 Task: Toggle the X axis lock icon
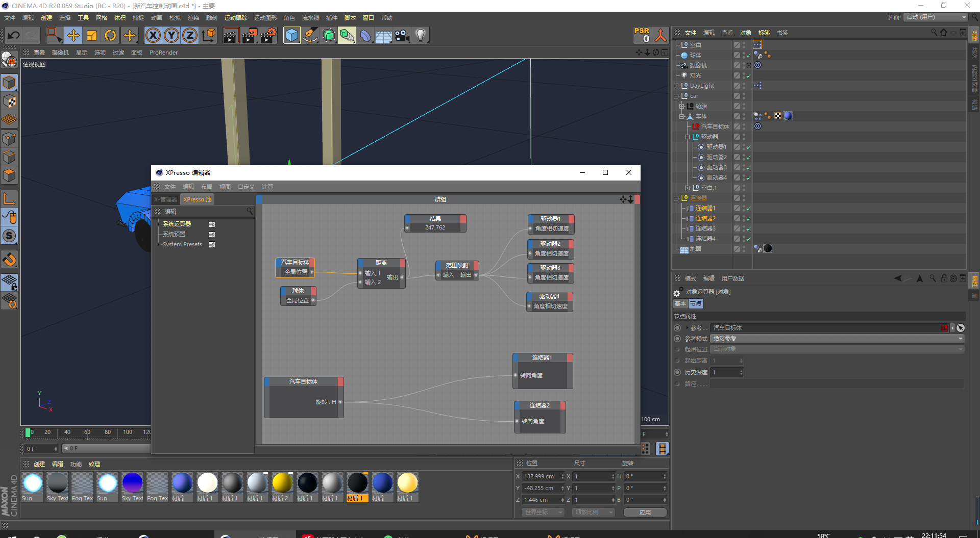click(153, 35)
